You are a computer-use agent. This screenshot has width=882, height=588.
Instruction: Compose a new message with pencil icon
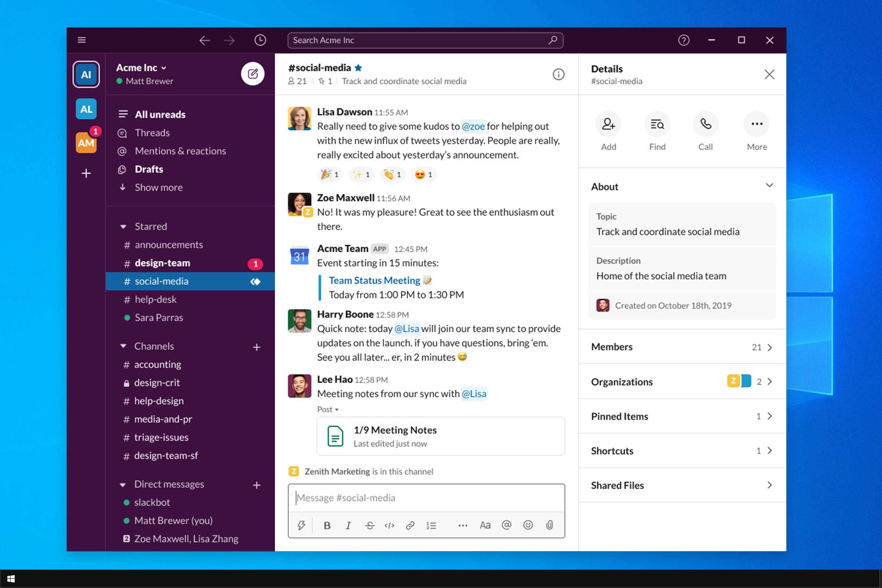[253, 73]
